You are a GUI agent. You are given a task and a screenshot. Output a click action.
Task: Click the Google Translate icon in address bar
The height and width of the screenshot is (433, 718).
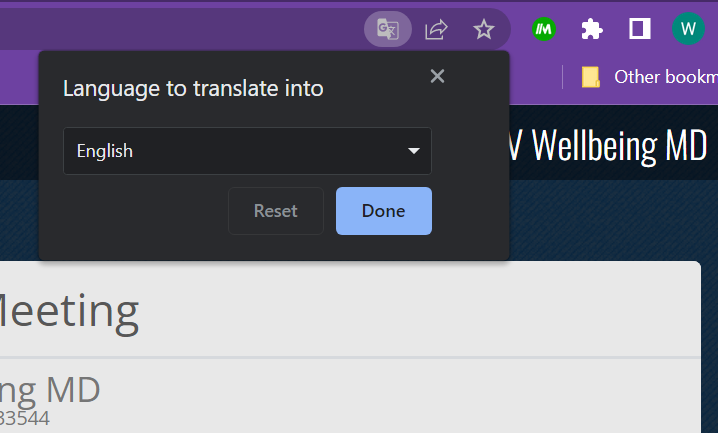[x=387, y=29]
